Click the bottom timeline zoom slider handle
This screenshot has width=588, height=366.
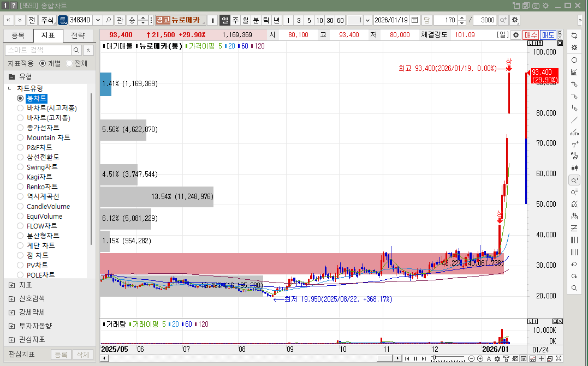click(434, 358)
